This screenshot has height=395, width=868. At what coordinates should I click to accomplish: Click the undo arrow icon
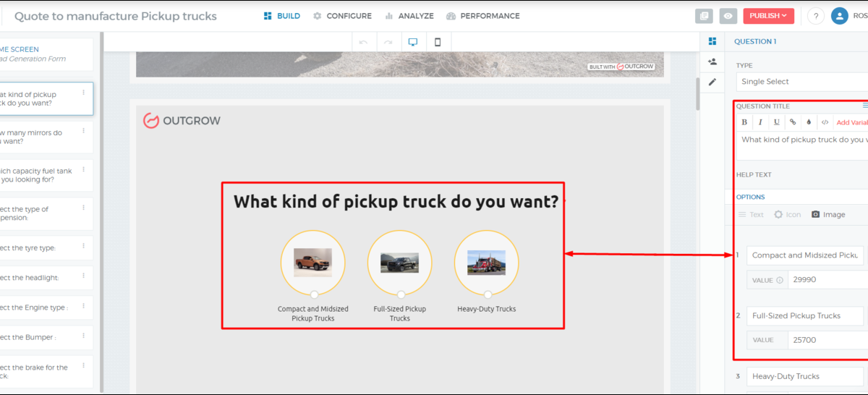363,42
